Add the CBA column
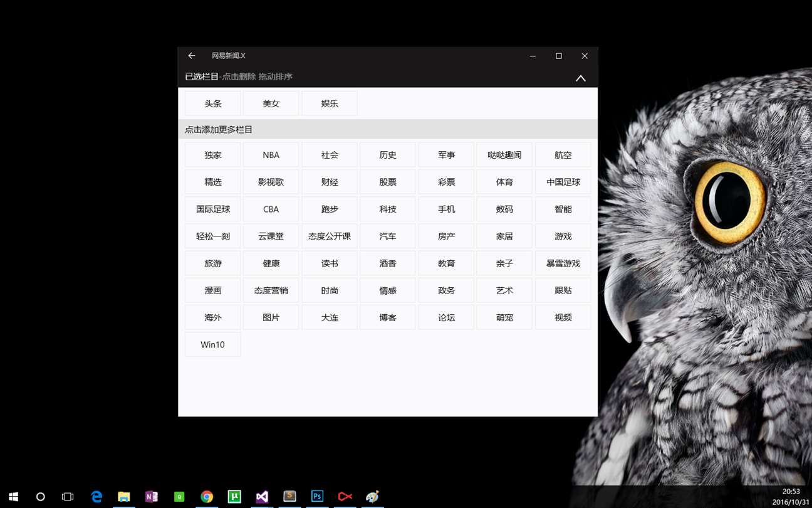The width and height of the screenshot is (812, 508). click(x=271, y=209)
